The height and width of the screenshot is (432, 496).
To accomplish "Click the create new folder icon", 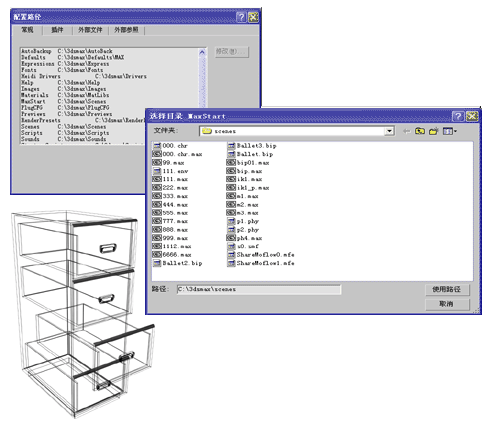I will pos(433,131).
